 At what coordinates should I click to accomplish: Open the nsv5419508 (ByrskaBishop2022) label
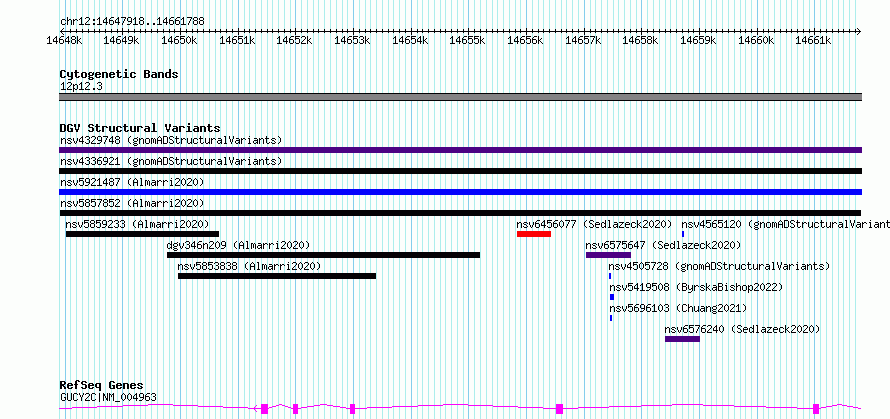[696, 287]
